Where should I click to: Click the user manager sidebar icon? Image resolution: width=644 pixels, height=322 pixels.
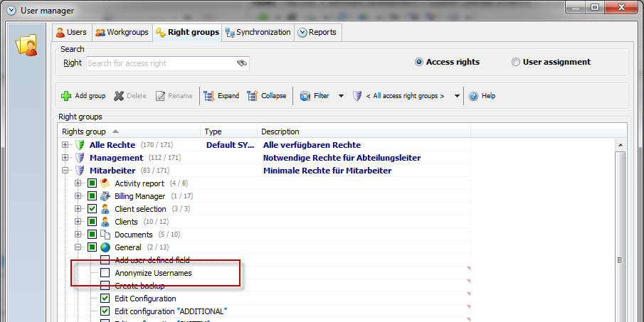click(x=26, y=45)
